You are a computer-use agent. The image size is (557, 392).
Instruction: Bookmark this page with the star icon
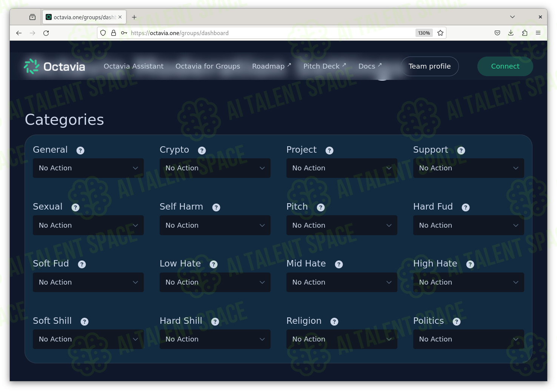(440, 33)
